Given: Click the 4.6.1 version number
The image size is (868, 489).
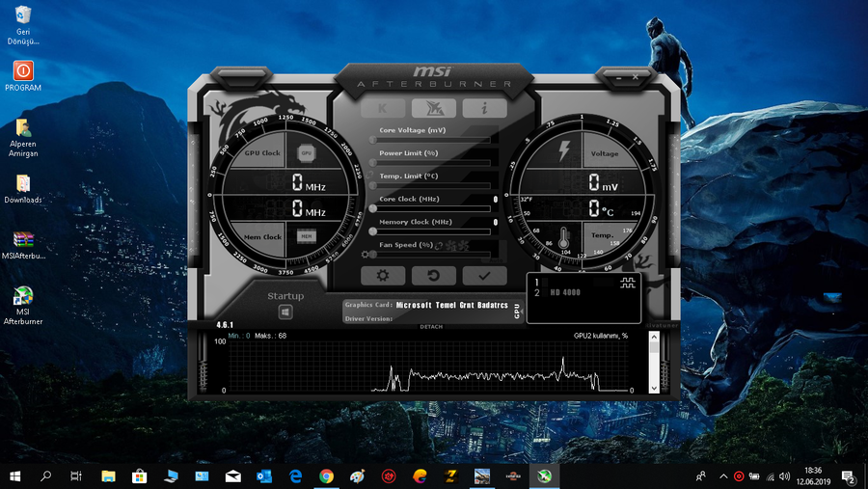Looking at the screenshot, I should coord(225,325).
